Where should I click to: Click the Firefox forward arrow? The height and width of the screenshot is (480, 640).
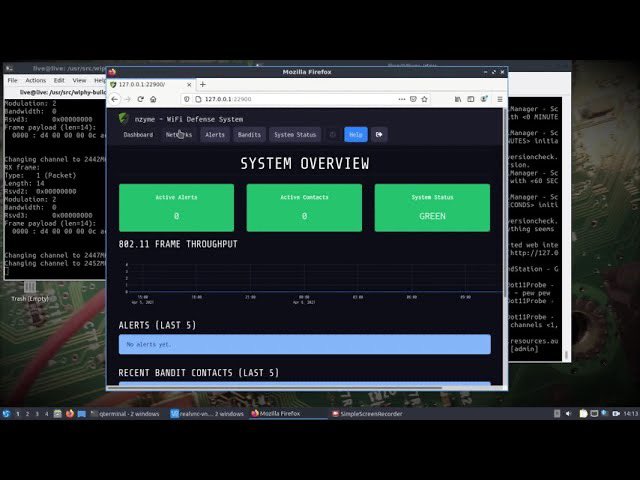127,99
